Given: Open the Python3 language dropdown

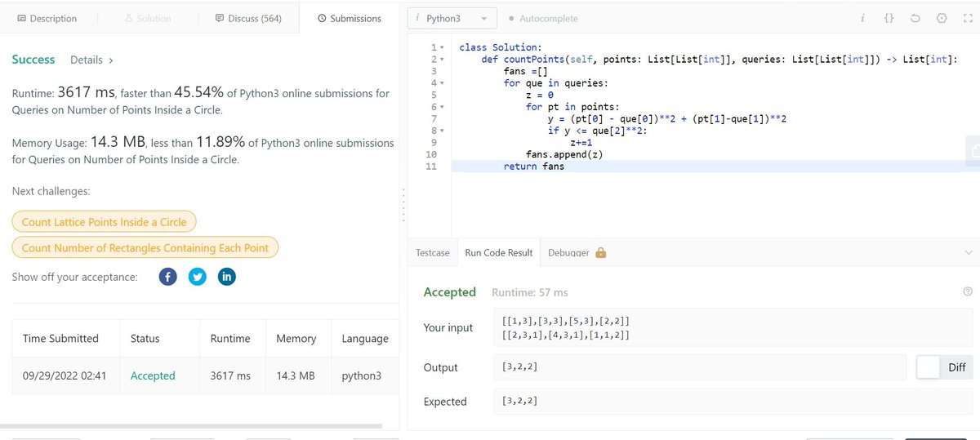Looking at the screenshot, I should tap(452, 18).
